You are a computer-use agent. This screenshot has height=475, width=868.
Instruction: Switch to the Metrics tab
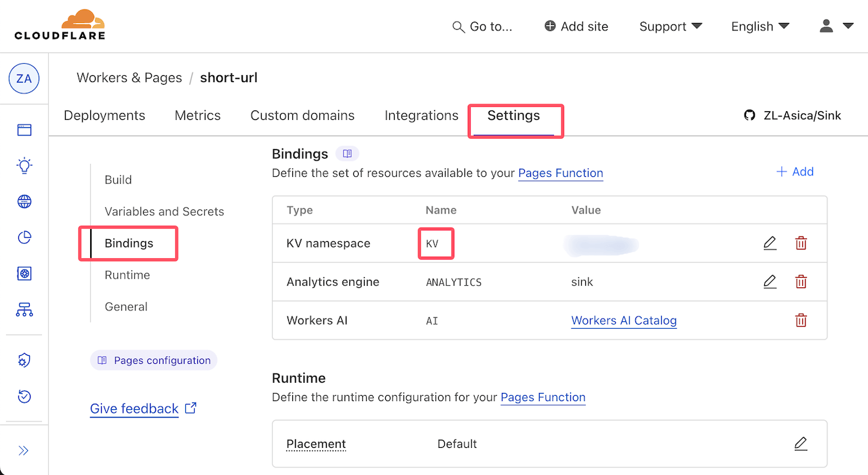point(197,115)
